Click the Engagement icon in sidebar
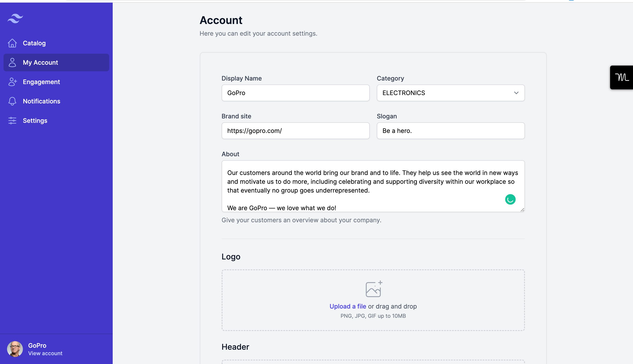This screenshot has width=633, height=364. click(12, 82)
